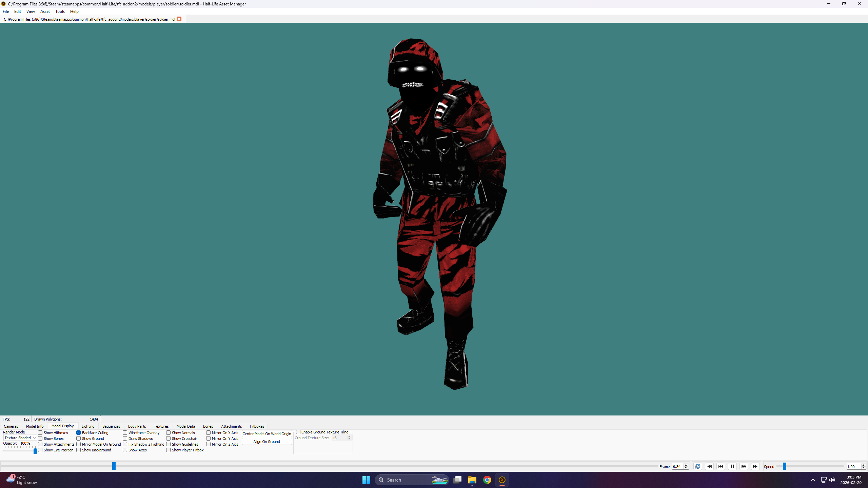Image resolution: width=868 pixels, height=488 pixels.
Task: Open the View menu
Action: click(x=31, y=12)
